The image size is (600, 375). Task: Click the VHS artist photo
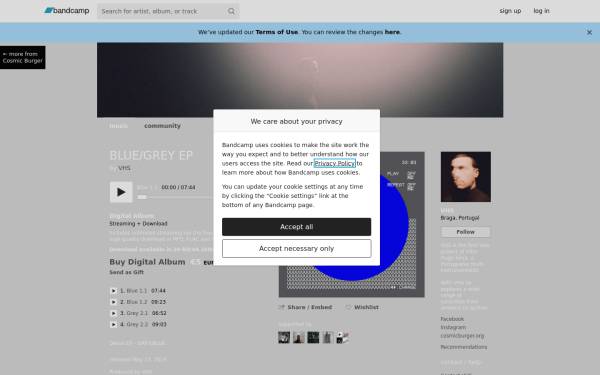(x=466, y=177)
